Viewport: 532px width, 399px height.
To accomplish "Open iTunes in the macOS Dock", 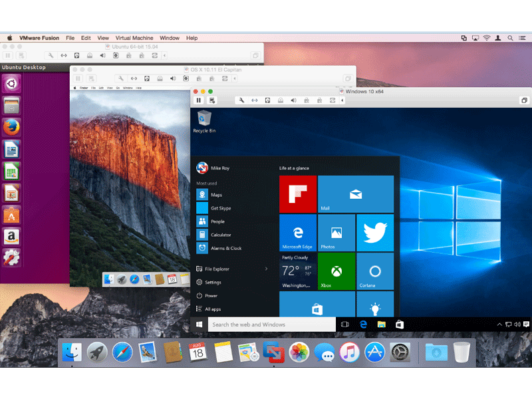I will coord(349,352).
